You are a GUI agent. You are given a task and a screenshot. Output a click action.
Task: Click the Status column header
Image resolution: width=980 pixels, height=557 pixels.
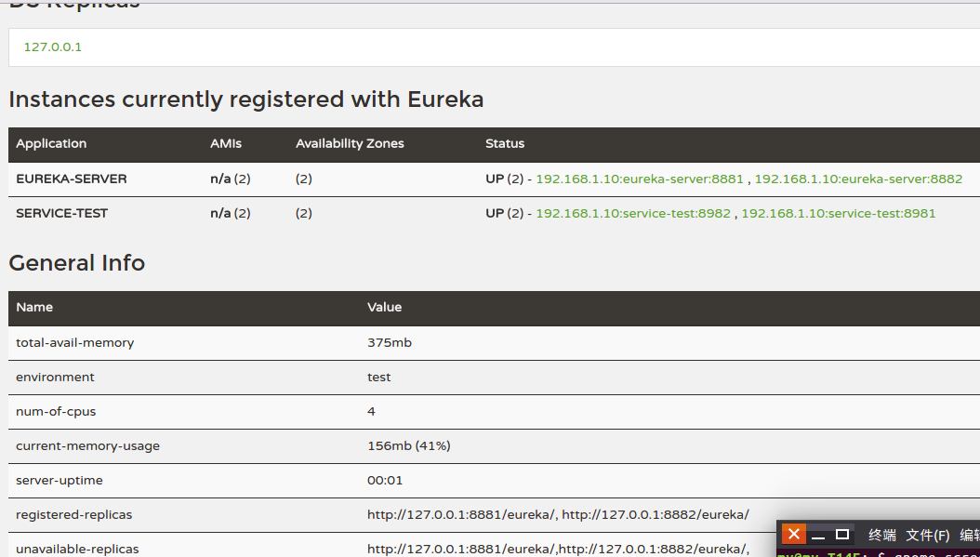point(505,144)
